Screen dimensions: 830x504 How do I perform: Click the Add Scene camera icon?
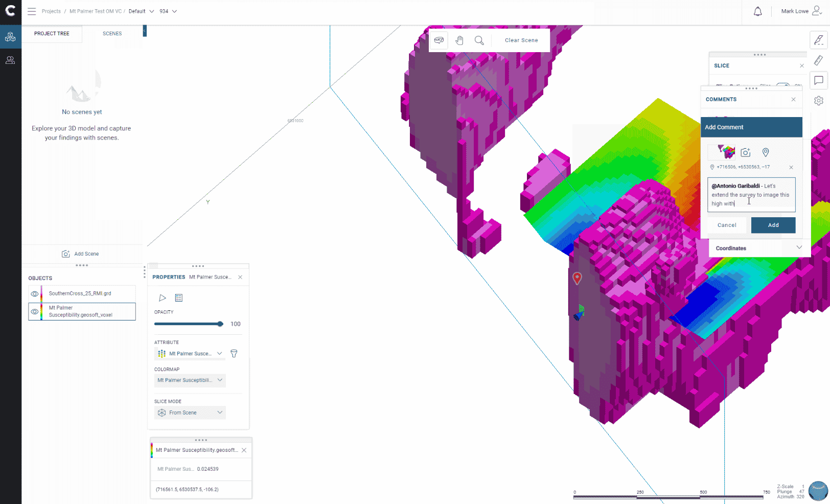[x=66, y=254]
